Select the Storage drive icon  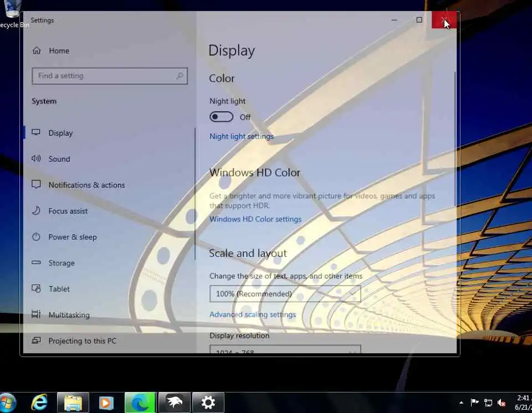[36, 262]
